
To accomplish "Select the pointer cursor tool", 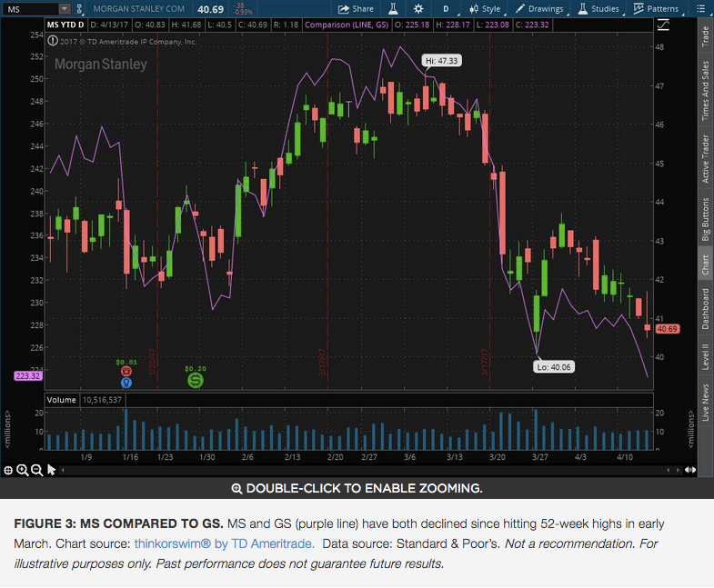I will 51,470.
